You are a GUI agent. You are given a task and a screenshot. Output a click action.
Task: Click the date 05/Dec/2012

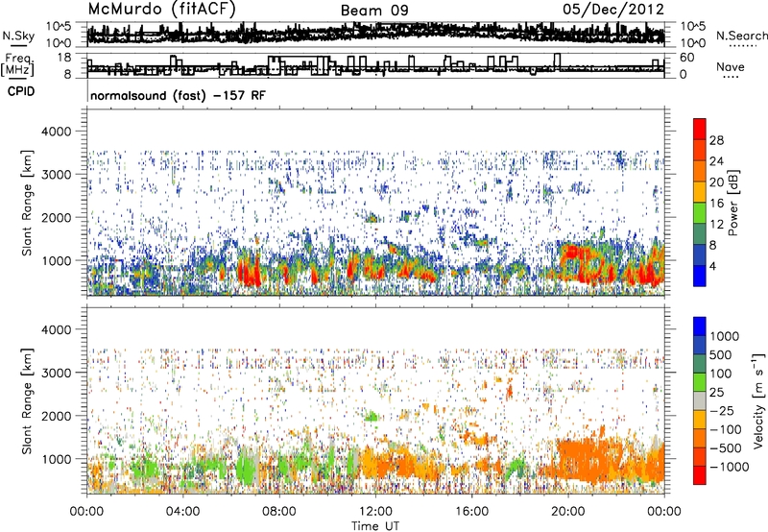click(613, 9)
